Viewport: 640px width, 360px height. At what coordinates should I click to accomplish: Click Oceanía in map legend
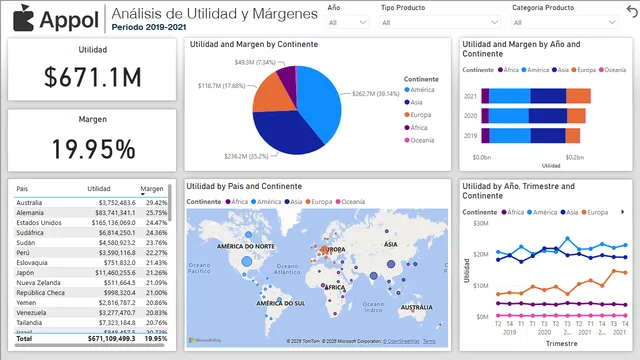(x=350, y=202)
